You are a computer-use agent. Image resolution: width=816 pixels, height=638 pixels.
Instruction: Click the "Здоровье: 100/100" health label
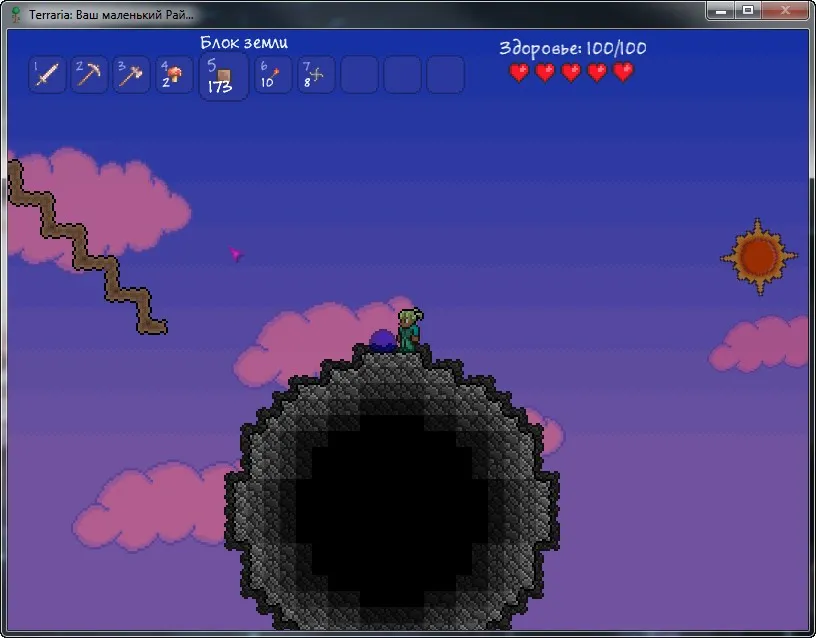pyautogui.click(x=573, y=49)
